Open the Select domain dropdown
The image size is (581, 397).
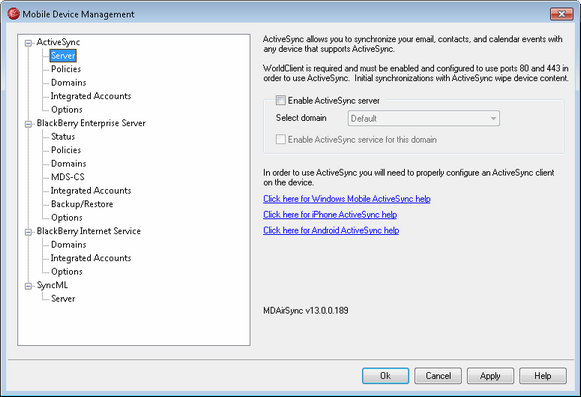[x=424, y=118]
